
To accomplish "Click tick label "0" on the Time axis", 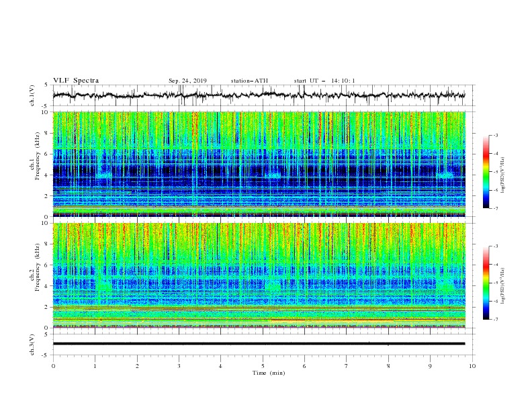I will click(x=53, y=366).
